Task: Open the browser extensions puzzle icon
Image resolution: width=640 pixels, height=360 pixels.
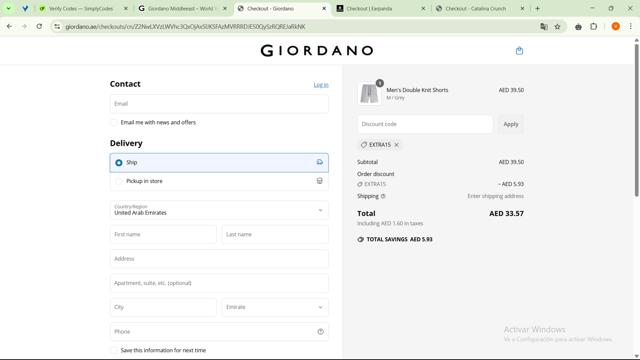Action: (593, 27)
